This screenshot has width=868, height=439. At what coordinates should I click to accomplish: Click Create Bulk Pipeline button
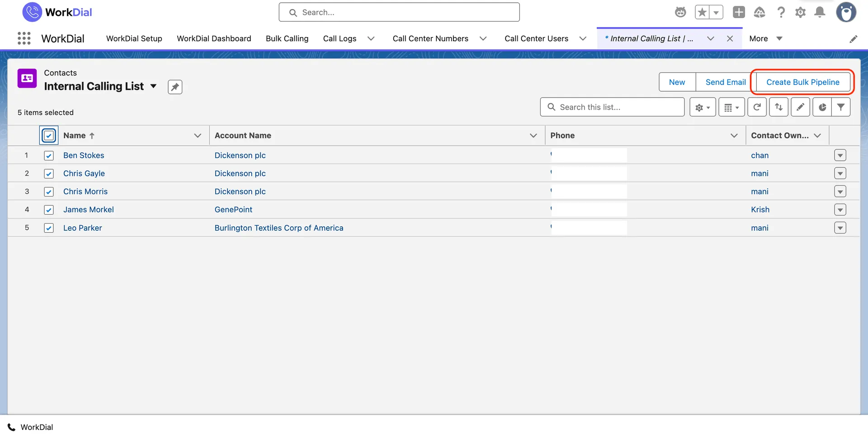(x=803, y=82)
